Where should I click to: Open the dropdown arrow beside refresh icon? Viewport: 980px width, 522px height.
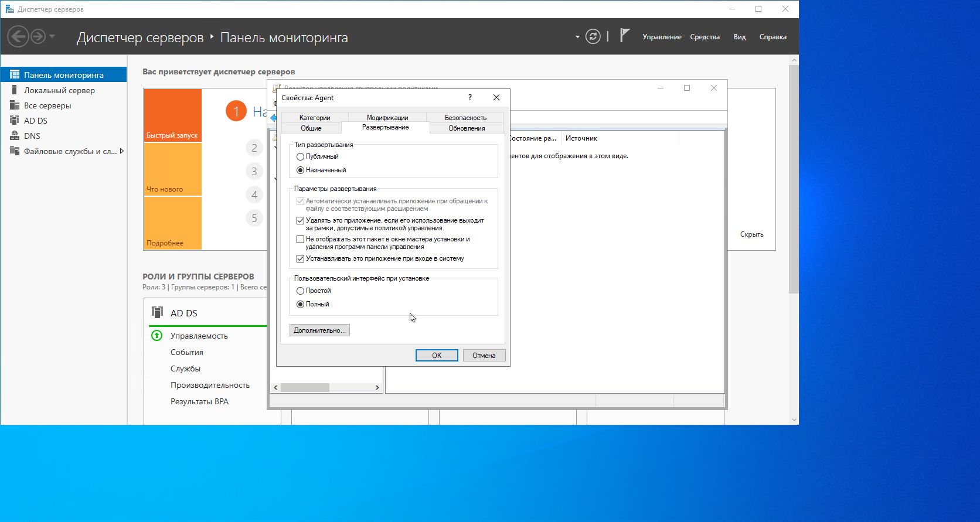coord(577,37)
